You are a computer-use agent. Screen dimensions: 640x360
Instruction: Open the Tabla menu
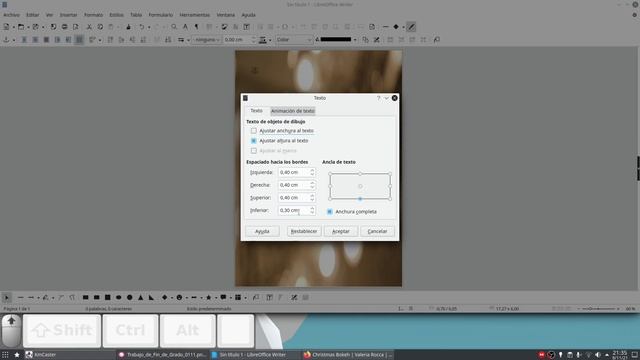coord(136,15)
